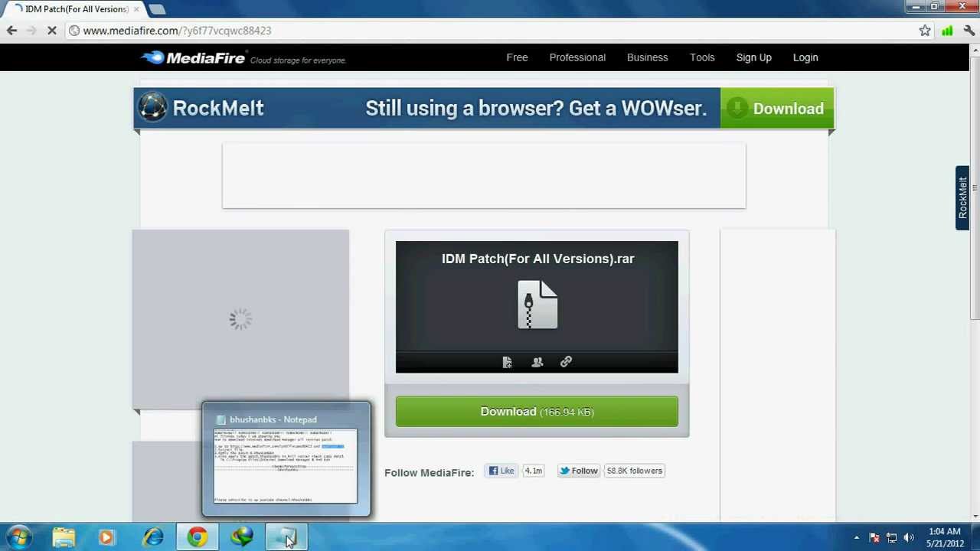Click the file details icon under preview

507,362
